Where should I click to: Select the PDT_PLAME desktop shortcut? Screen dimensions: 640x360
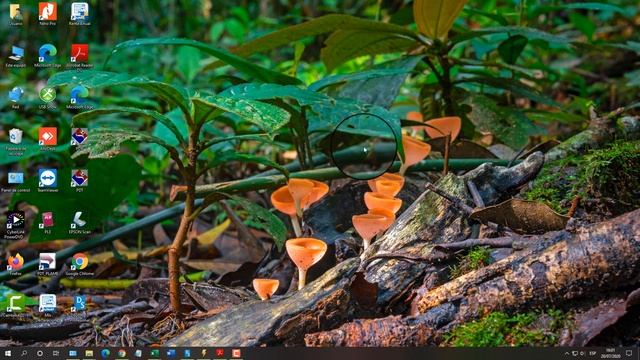[48, 264]
